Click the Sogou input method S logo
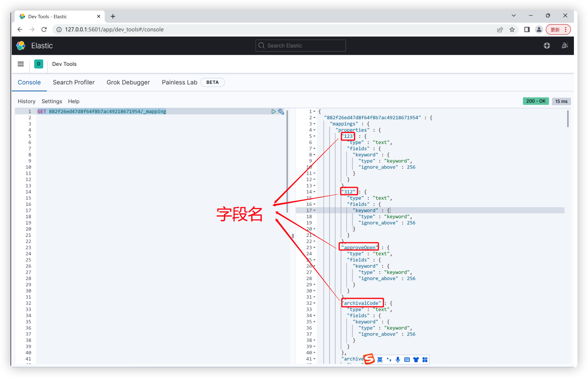The image size is (588, 378). point(369,359)
